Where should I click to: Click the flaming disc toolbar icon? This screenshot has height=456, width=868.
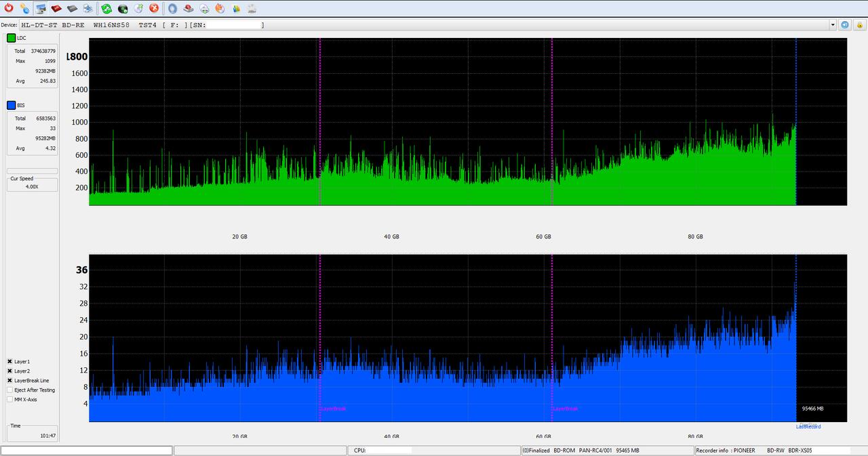click(x=220, y=8)
